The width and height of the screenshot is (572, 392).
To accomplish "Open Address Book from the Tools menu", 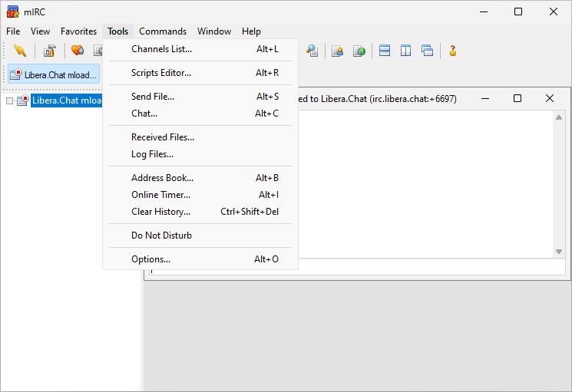I will 162,178.
